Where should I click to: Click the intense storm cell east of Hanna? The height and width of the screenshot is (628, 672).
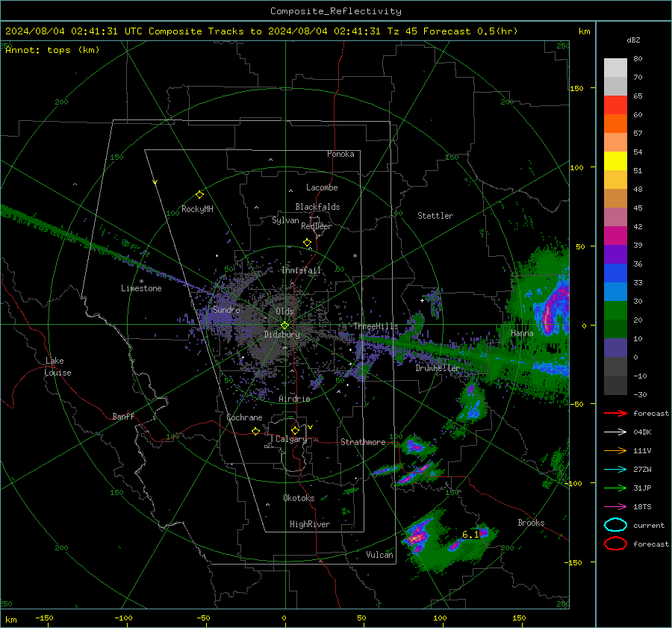(551, 309)
